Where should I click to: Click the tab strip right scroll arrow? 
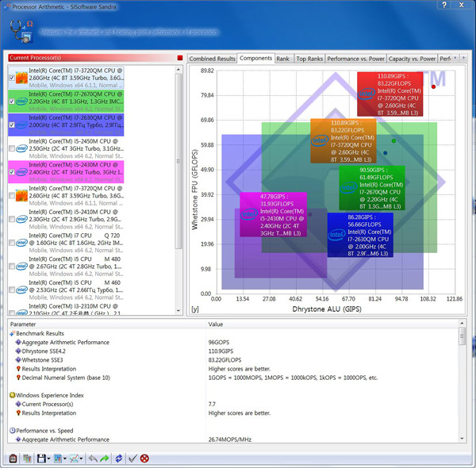point(463,58)
